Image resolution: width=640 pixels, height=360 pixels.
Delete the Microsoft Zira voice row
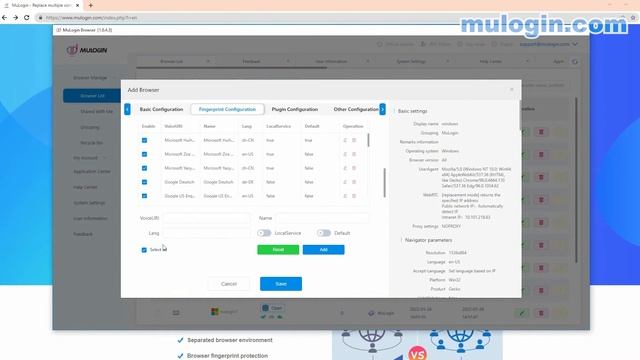(354, 154)
